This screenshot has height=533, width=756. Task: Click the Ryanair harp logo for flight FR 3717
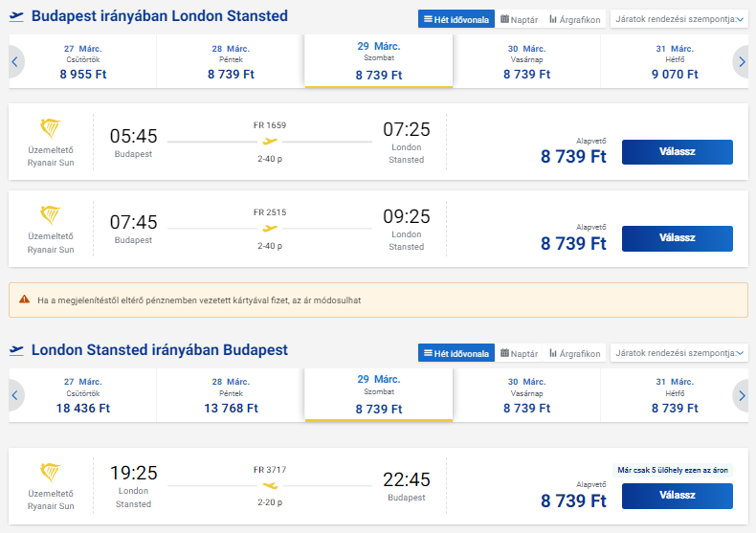(51, 473)
